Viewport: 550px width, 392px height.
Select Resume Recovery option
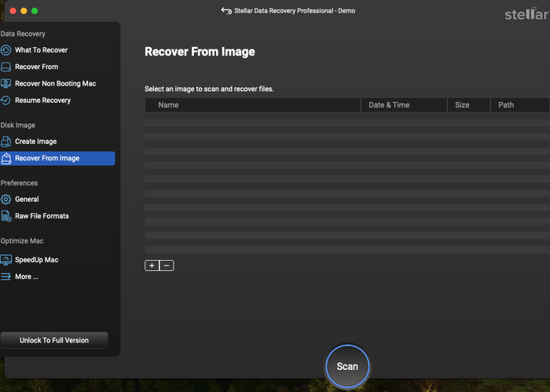point(42,101)
